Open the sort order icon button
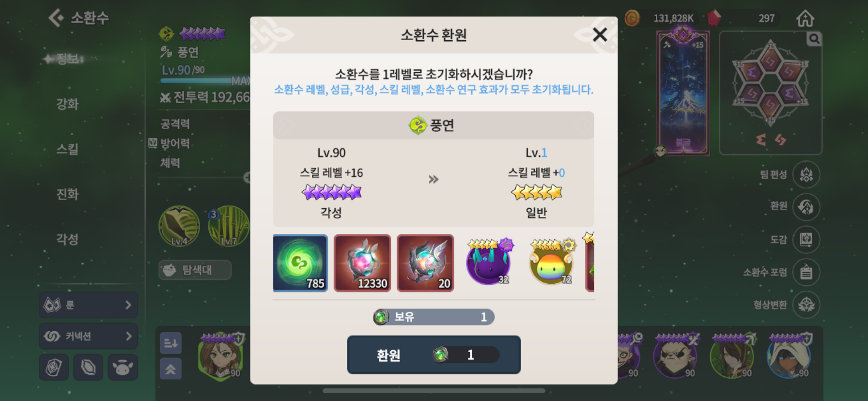The image size is (868, 401). 170,343
